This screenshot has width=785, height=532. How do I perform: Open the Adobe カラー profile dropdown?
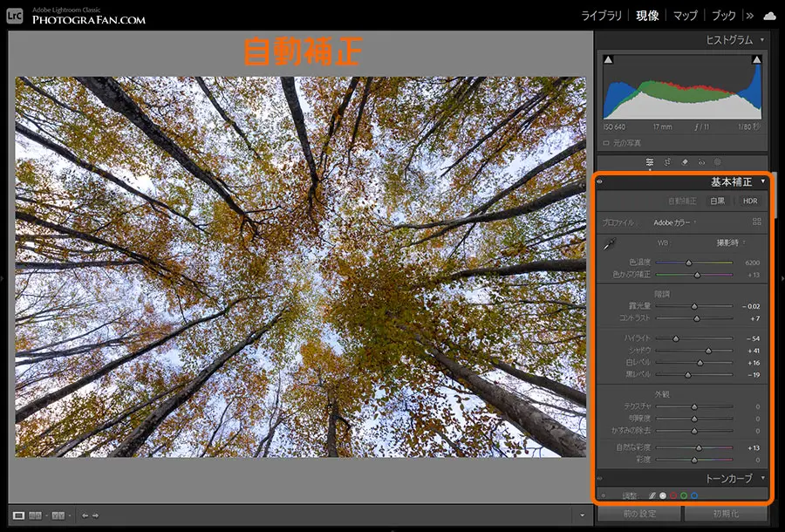coord(675,222)
